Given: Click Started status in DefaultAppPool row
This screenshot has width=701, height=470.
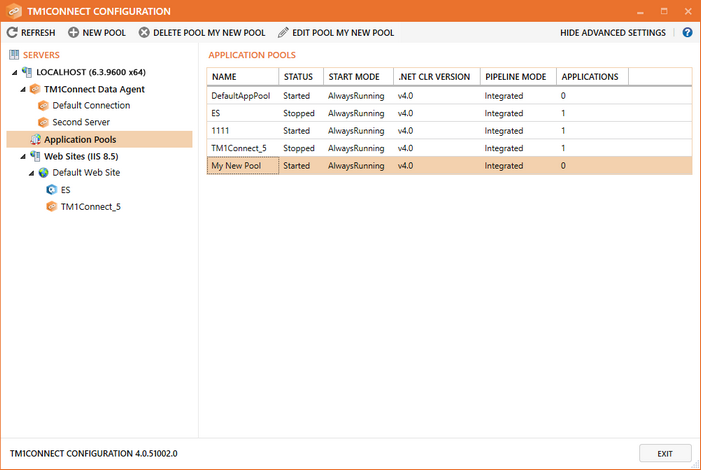Looking at the screenshot, I should click(296, 96).
